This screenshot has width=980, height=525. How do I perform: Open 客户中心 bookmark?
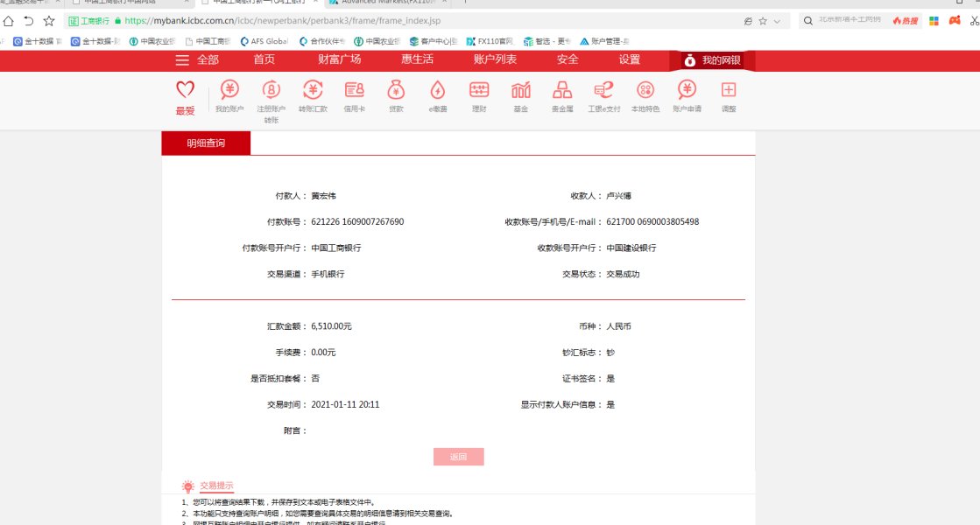click(x=434, y=41)
